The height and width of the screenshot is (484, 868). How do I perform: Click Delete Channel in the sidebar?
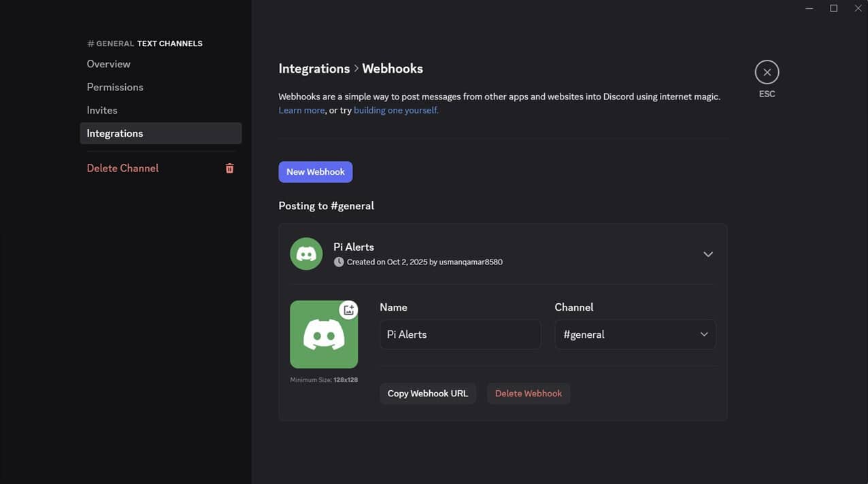pyautogui.click(x=122, y=168)
